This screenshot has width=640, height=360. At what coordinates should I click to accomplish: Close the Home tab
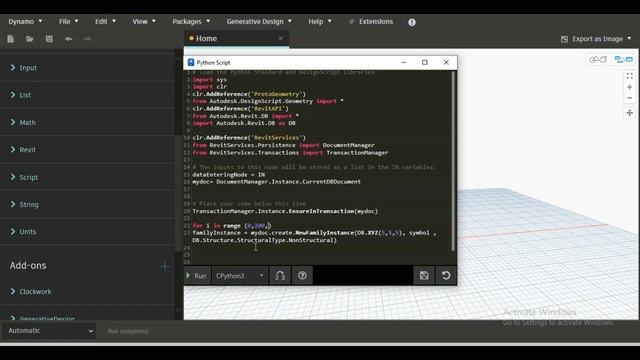pyautogui.click(x=281, y=38)
